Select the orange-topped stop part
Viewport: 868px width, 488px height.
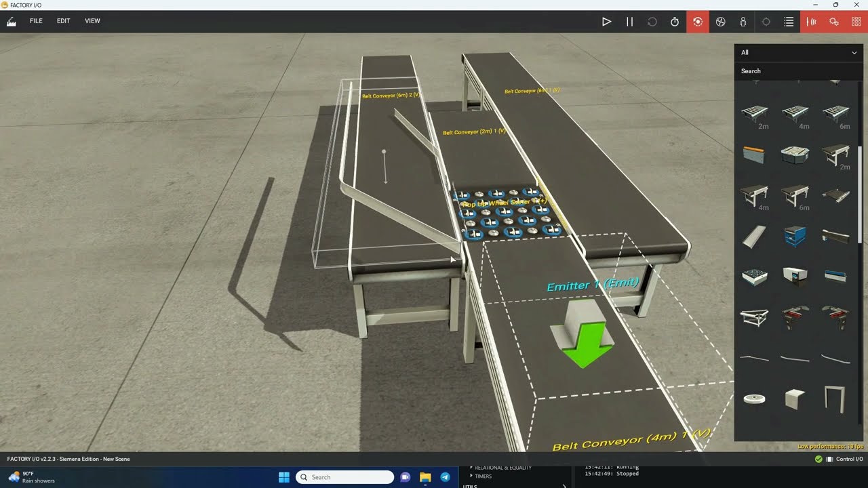click(754, 155)
